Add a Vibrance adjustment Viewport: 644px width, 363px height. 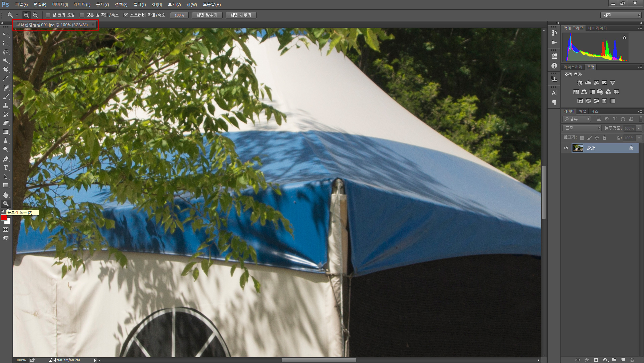tap(612, 83)
